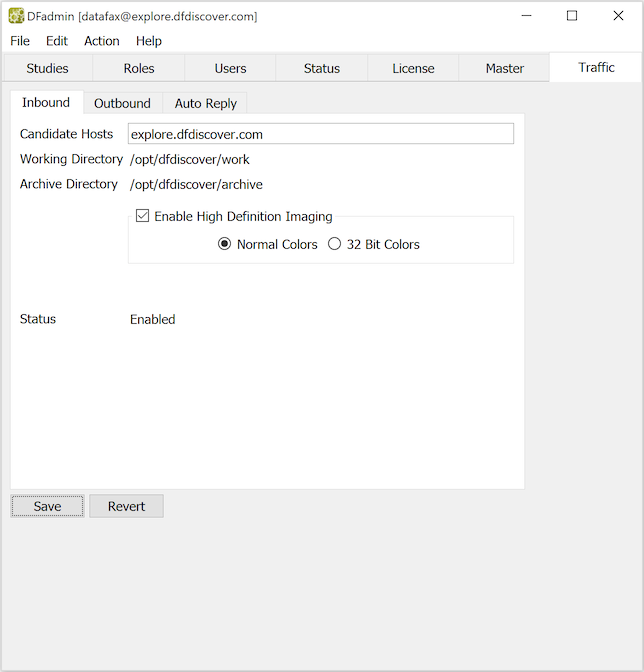
Task: Open the Help menu
Action: tap(149, 41)
